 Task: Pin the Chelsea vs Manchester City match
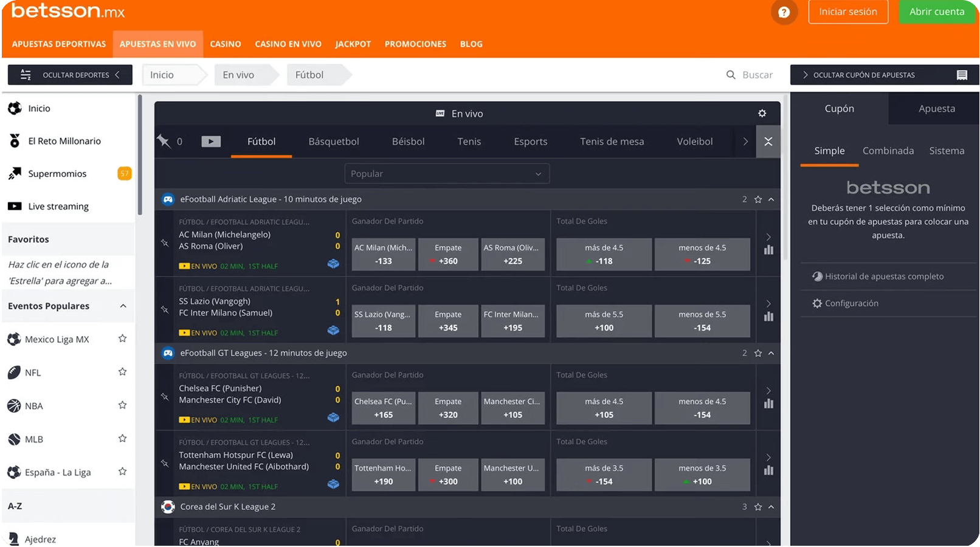point(165,396)
